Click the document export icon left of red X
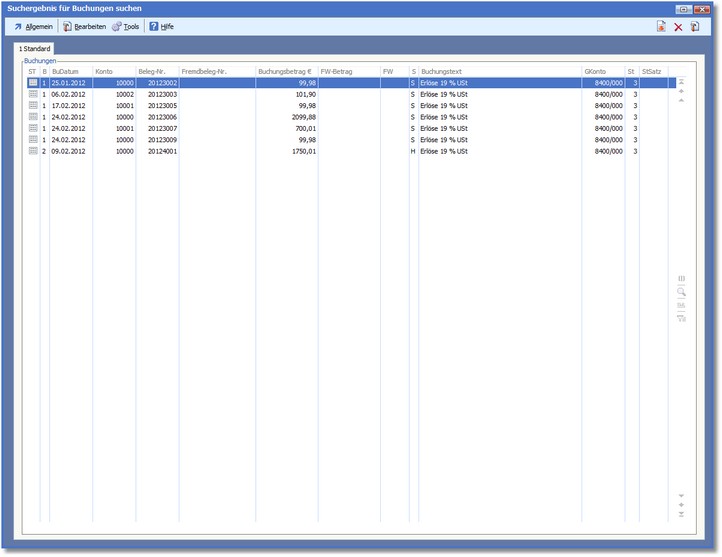This screenshot has height=557, width=722. 661,26
